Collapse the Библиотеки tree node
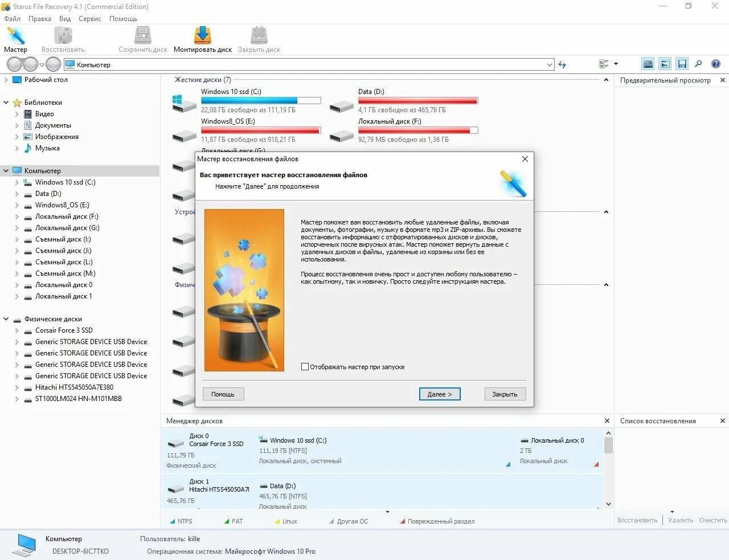The image size is (729, 560). [6, 103]
